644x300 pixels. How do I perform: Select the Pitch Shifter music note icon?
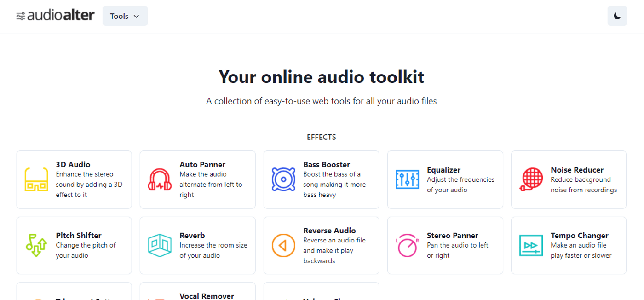click(36, 245)
